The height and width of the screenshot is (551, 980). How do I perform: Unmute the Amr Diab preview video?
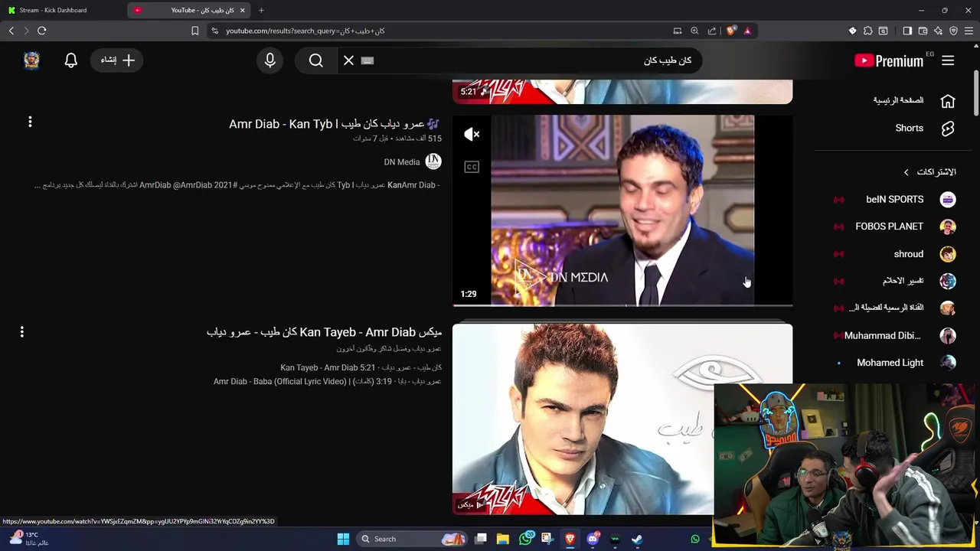(472, 135)
